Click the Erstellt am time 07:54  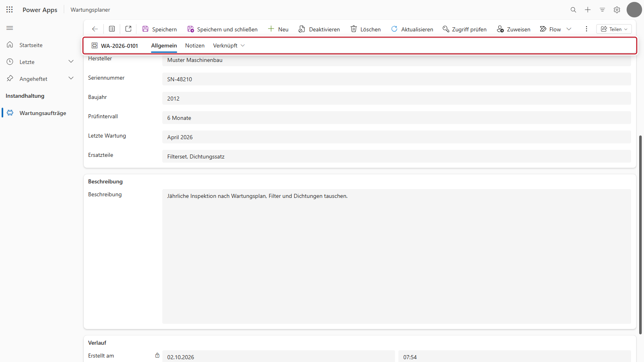pos(515,357)
